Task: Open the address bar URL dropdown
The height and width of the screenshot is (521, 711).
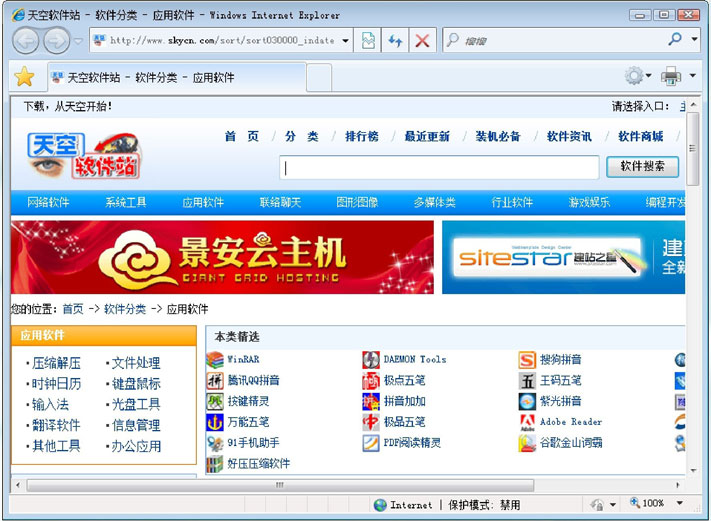Action: point(346,41)
